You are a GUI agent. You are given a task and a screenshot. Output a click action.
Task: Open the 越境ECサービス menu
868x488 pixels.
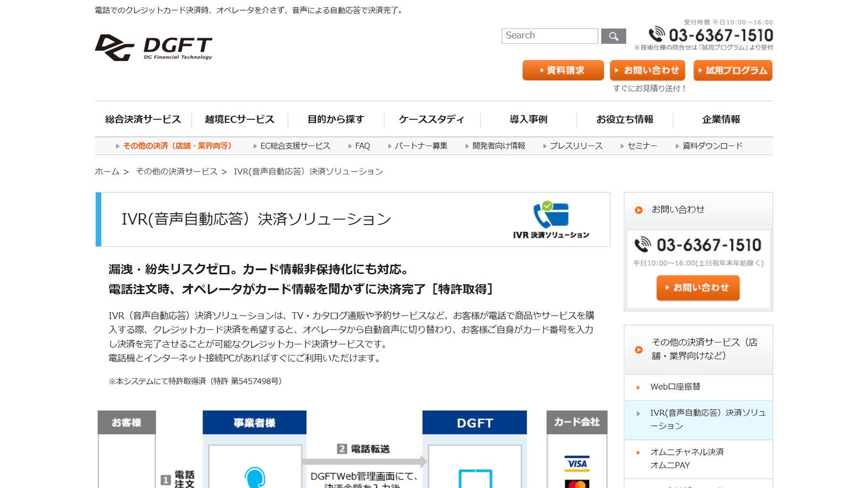click(x=239, y=119)
